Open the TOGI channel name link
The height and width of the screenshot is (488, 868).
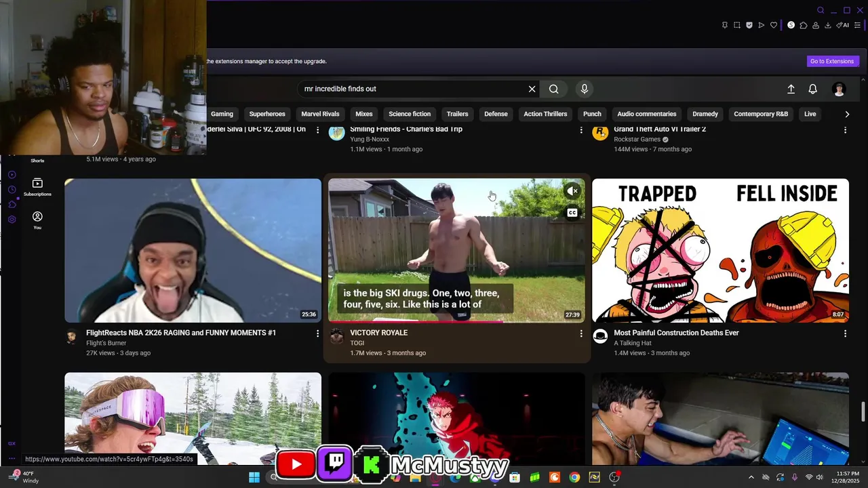[x=357, y=343]
